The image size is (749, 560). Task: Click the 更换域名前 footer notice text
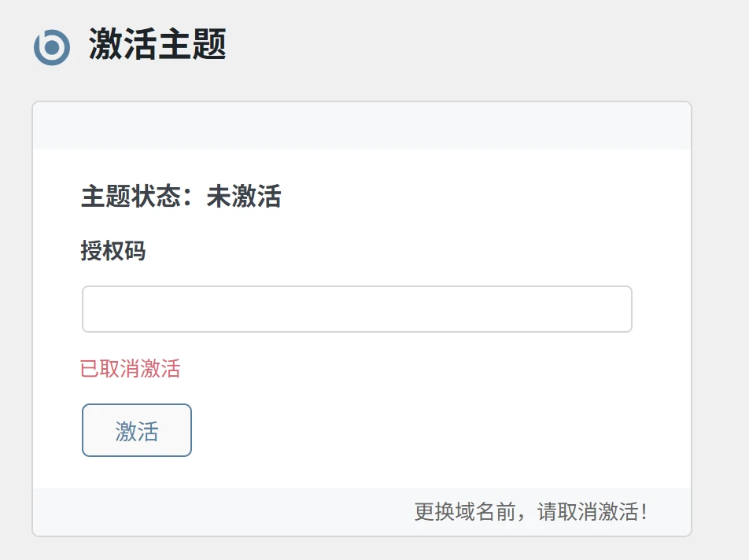(x=466, y=512)
